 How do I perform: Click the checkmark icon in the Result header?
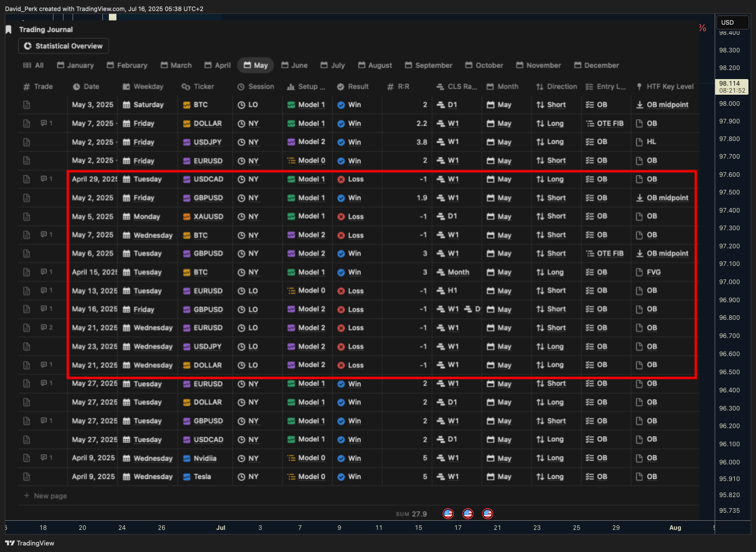point(341,87)
